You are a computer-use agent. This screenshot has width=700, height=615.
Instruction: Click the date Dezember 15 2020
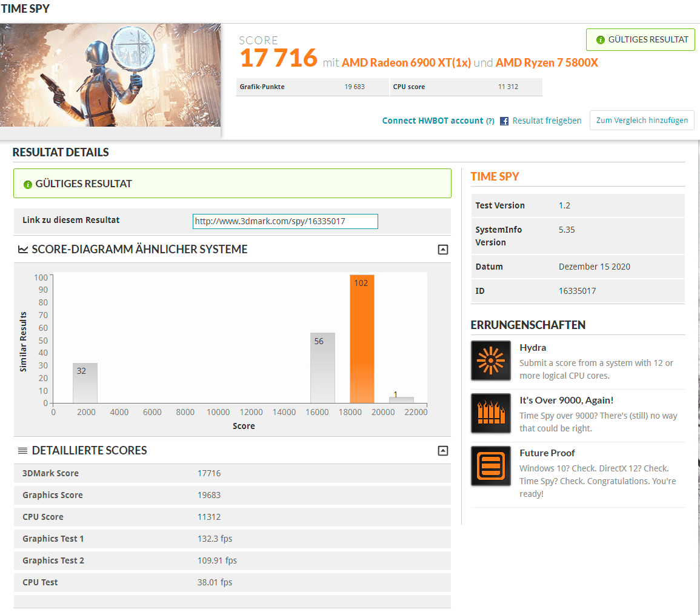point(594,267)
